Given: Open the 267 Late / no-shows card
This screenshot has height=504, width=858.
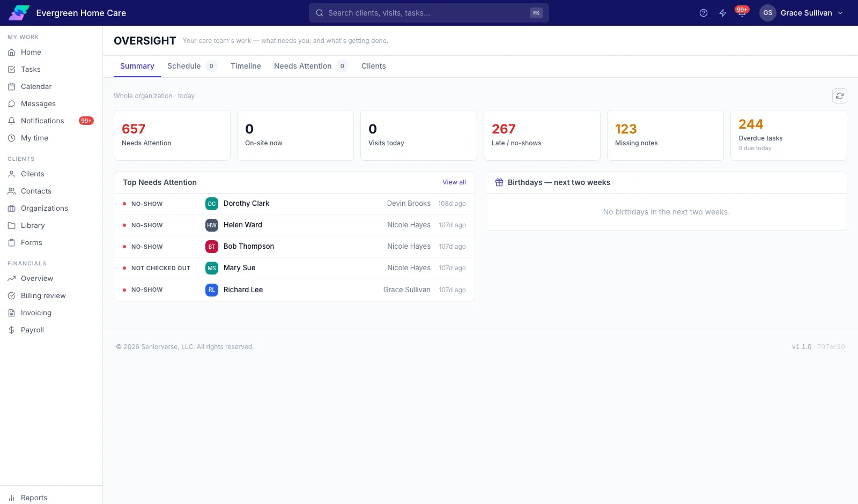Looking at the screenshot, I should [x=542, y=135].
